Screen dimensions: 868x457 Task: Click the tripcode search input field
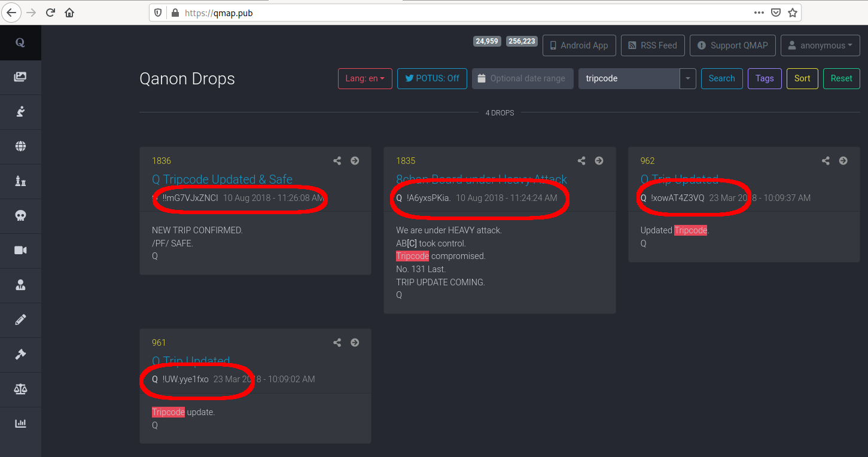tap(629, 78)
